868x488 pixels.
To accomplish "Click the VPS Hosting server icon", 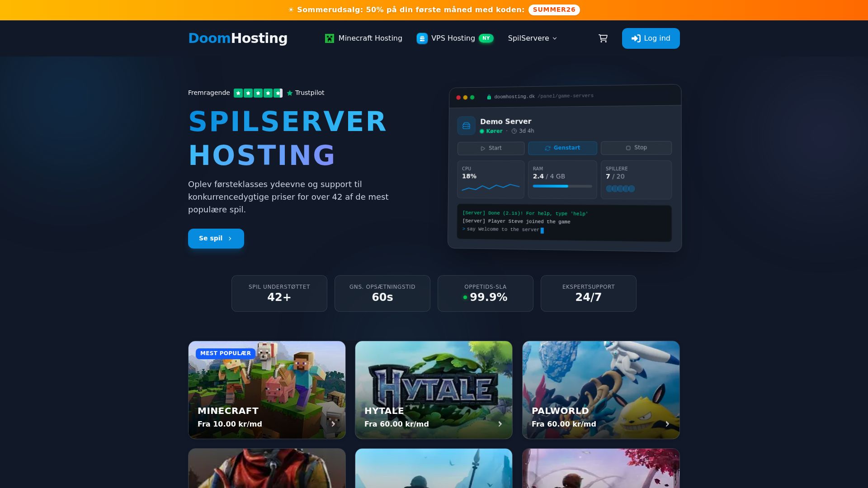I will 422,38.
